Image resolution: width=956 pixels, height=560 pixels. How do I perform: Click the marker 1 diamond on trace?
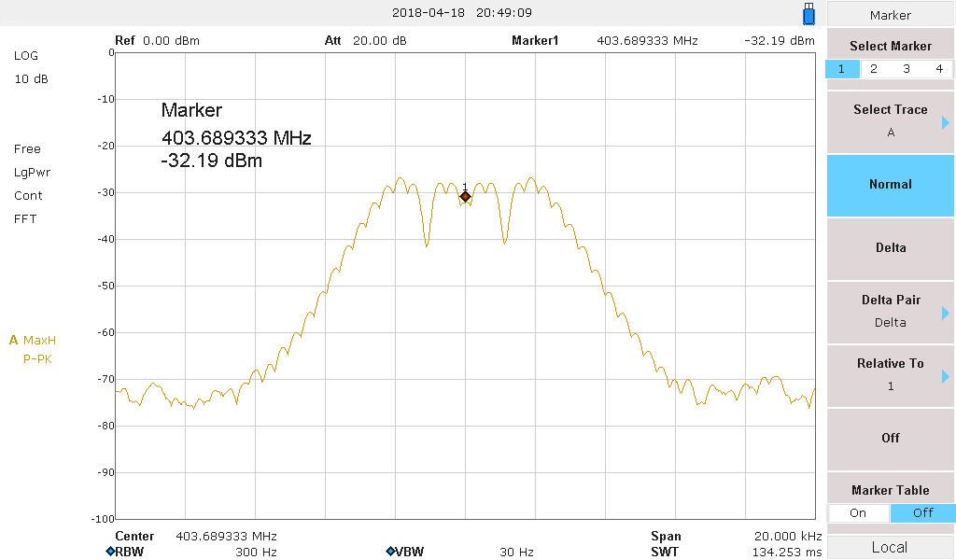point(465,196)
